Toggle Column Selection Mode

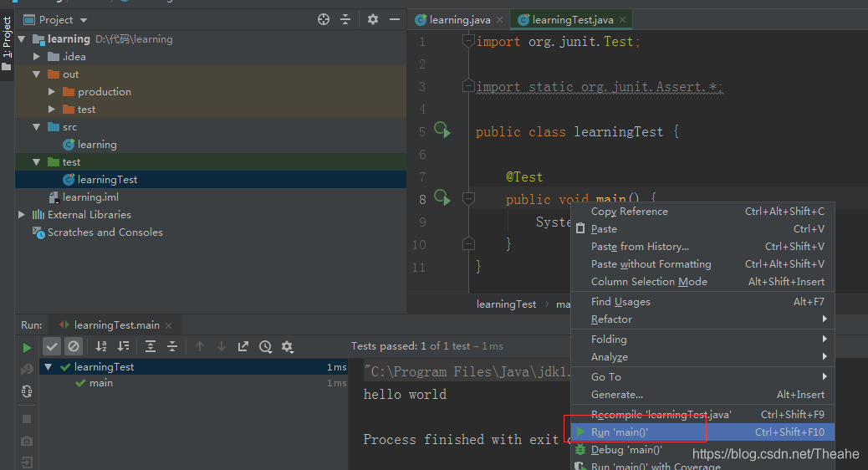click(702, 282)
